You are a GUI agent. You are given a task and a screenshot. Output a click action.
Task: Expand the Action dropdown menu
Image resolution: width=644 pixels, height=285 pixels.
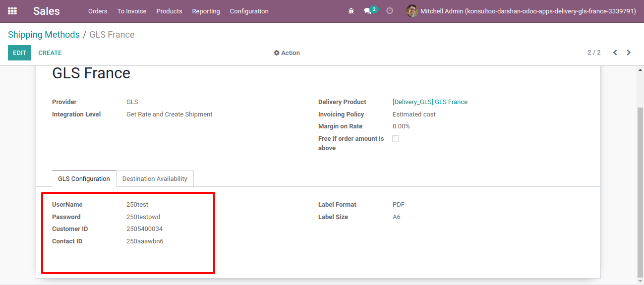[x=287, y=53]
